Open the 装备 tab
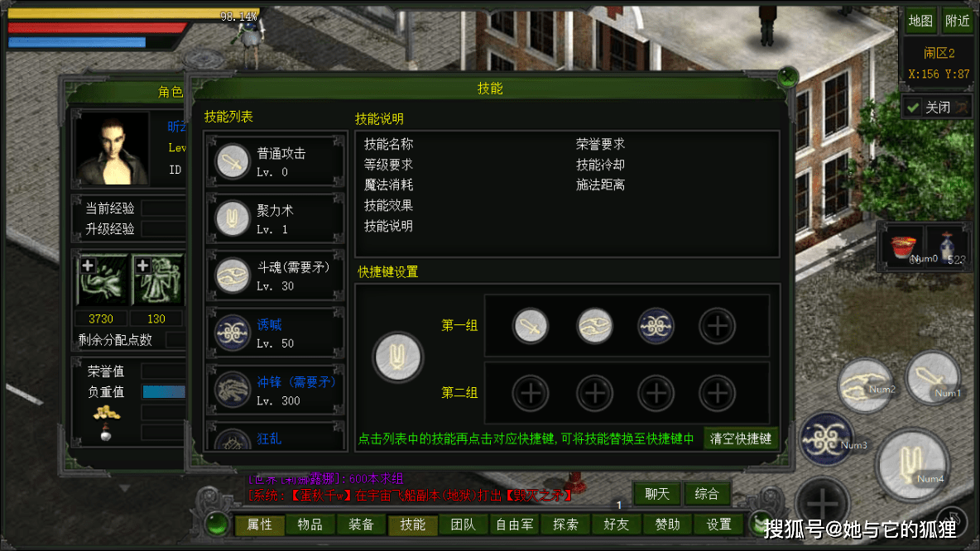 tap(361, 525)
